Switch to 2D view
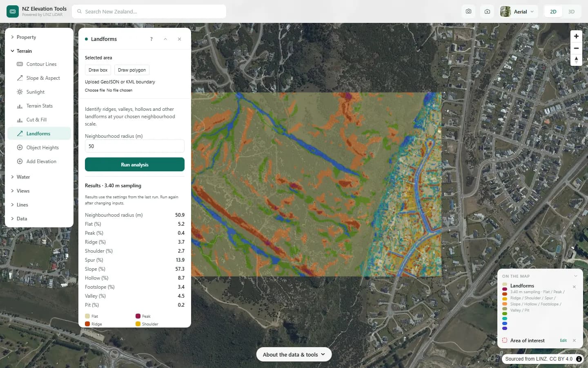Screen dimensions: 588x368 [553, 11]
